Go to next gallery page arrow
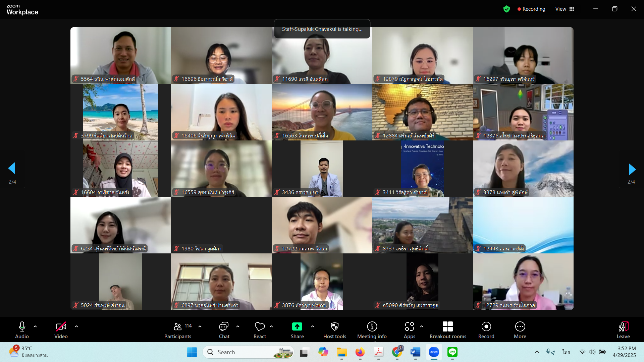This screenshot has height=362, width=644. click(x=632, y=169)
